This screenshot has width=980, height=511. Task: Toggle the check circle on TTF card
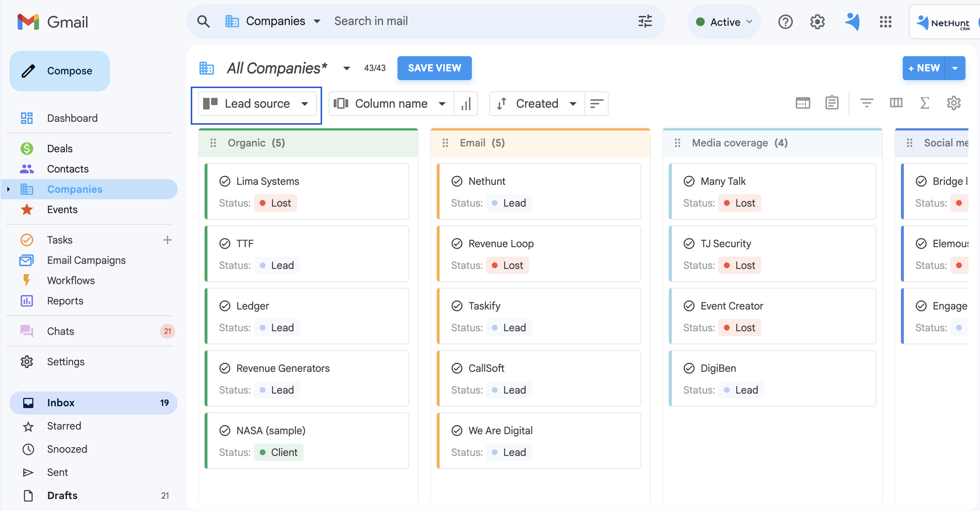click(x=225, y=244)
